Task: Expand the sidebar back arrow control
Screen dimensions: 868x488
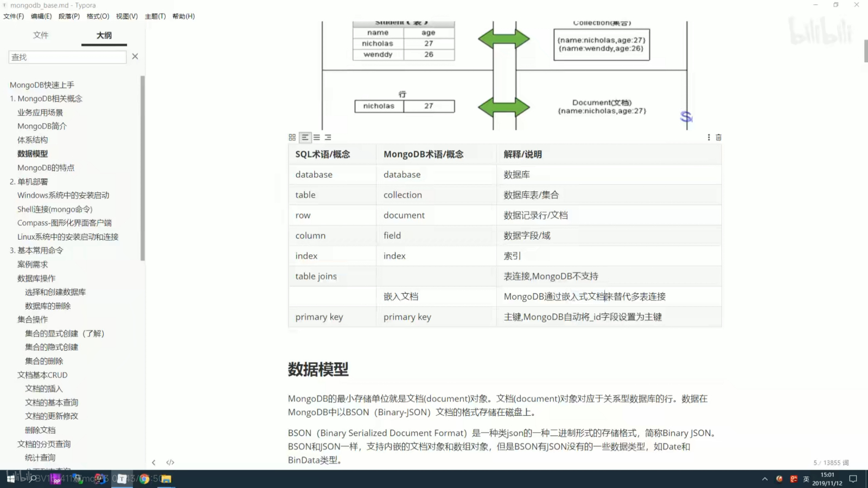Action: [x=154, y=462]
